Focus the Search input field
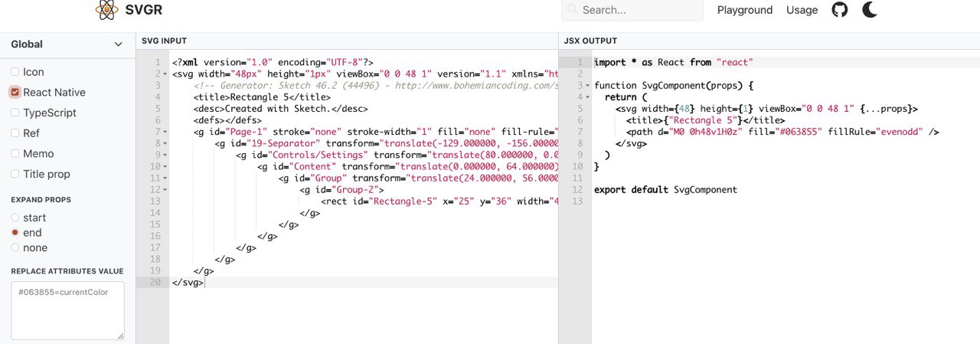Screen dimensions: 980x344 click(632, 10)
